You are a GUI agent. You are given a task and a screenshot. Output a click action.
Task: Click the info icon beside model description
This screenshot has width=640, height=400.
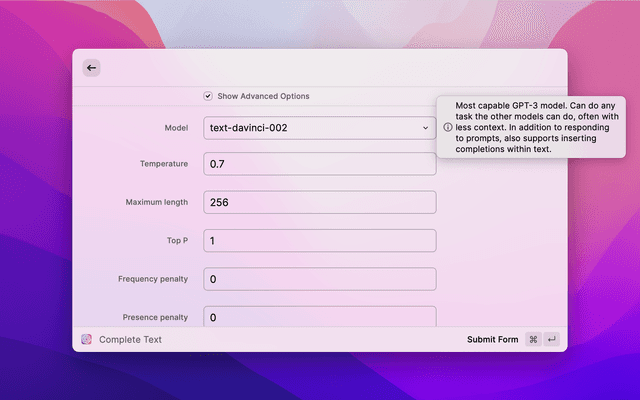[x=447, y=127]
